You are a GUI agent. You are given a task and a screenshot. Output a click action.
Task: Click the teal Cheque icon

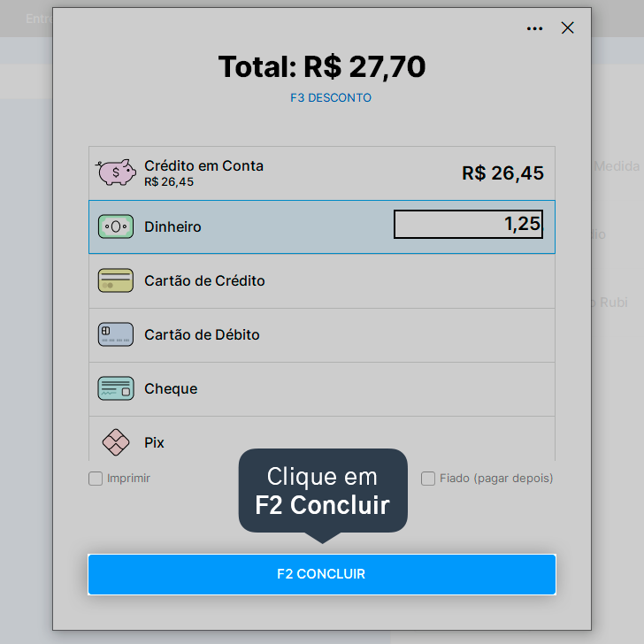coord(116,388)
